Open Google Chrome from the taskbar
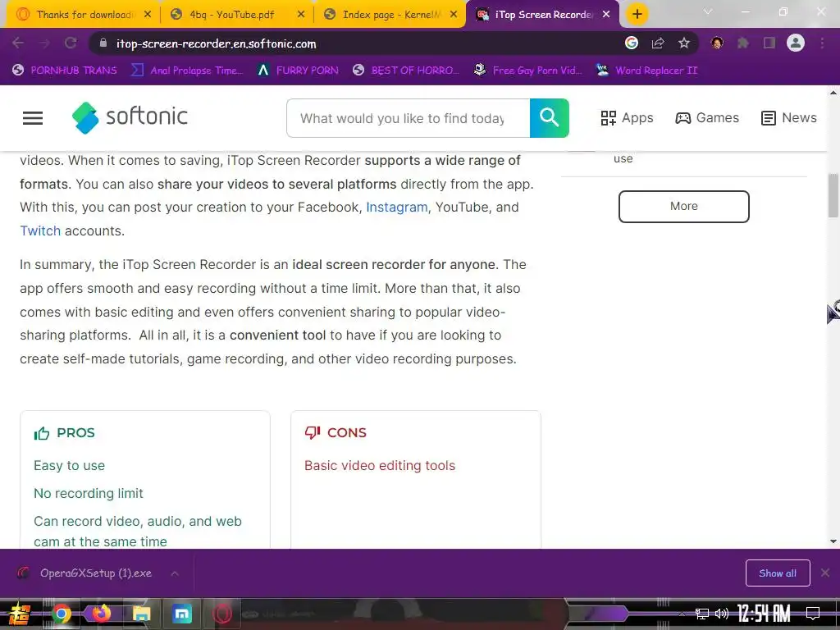 [x=61, y=614]
